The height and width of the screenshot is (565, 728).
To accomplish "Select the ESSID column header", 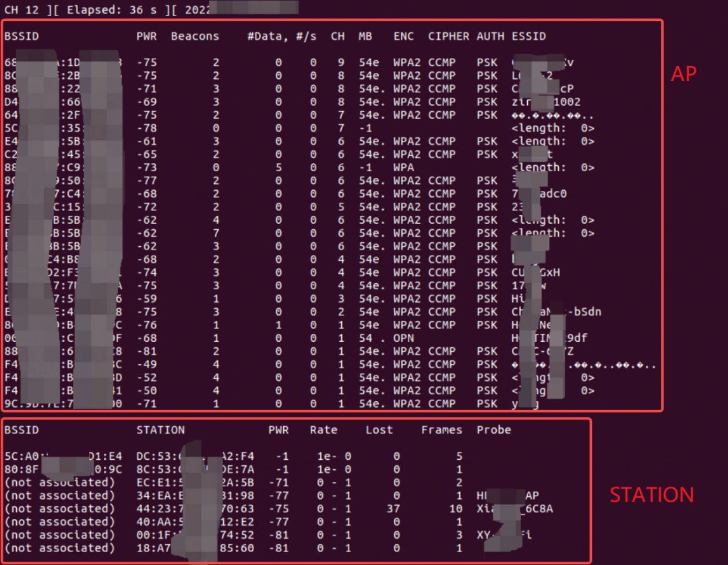I will point(529,36).
